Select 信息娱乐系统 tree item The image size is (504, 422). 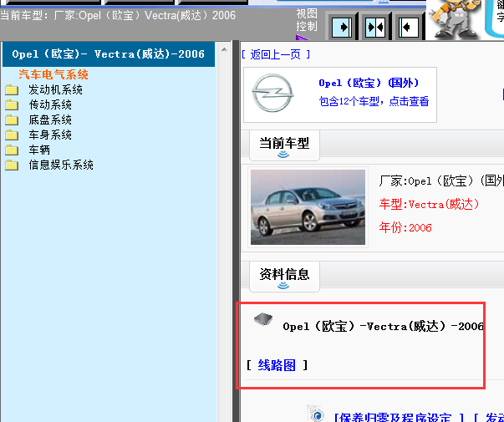(61, 165)
